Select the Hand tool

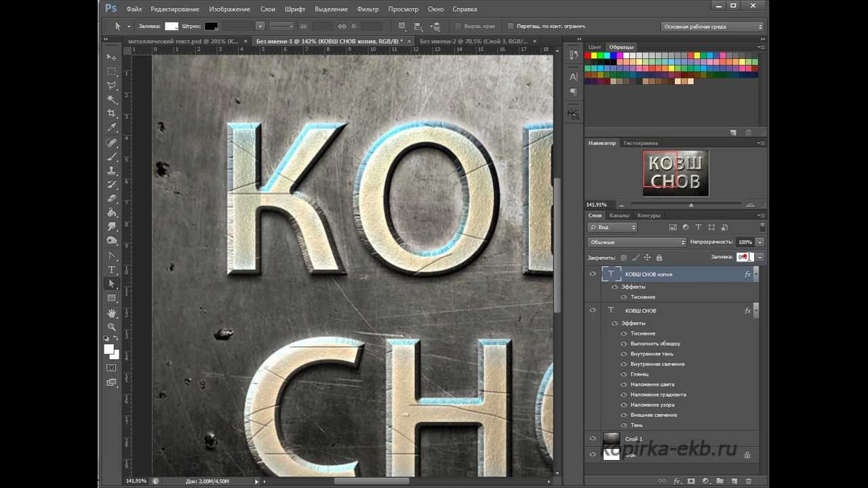[112, 313]
